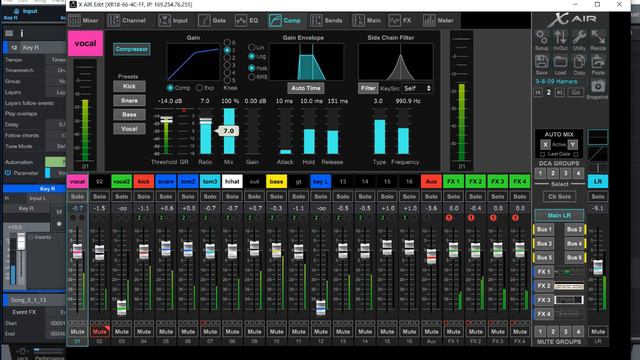Screen dimensions: 640x360
Task: Select DCA group 4
Action: point(578,173)
